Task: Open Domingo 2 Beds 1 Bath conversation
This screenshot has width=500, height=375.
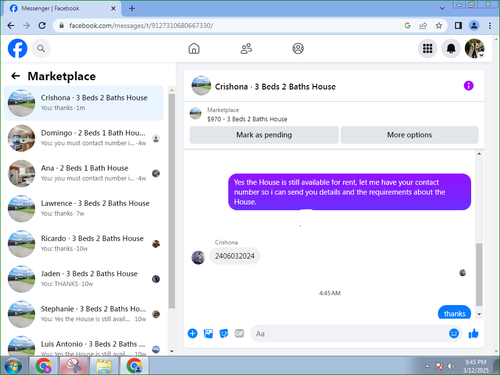Action: tap(84, 138)
